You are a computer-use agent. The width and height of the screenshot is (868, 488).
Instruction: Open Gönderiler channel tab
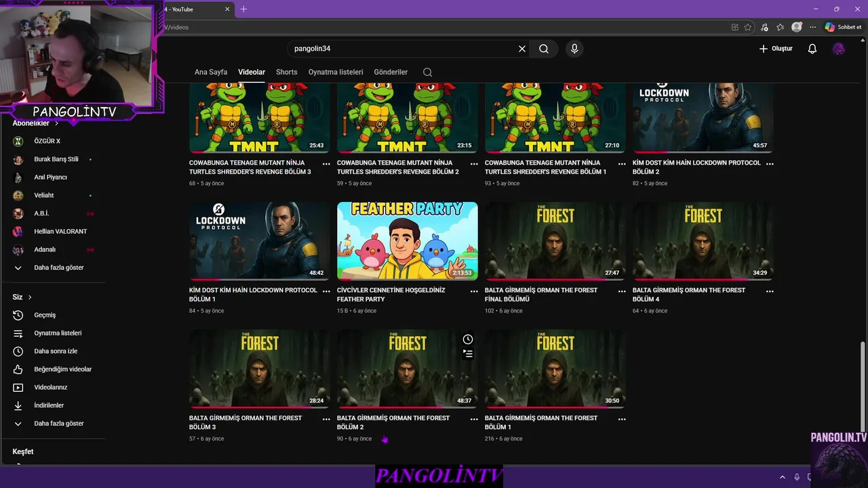pos(391,72)
